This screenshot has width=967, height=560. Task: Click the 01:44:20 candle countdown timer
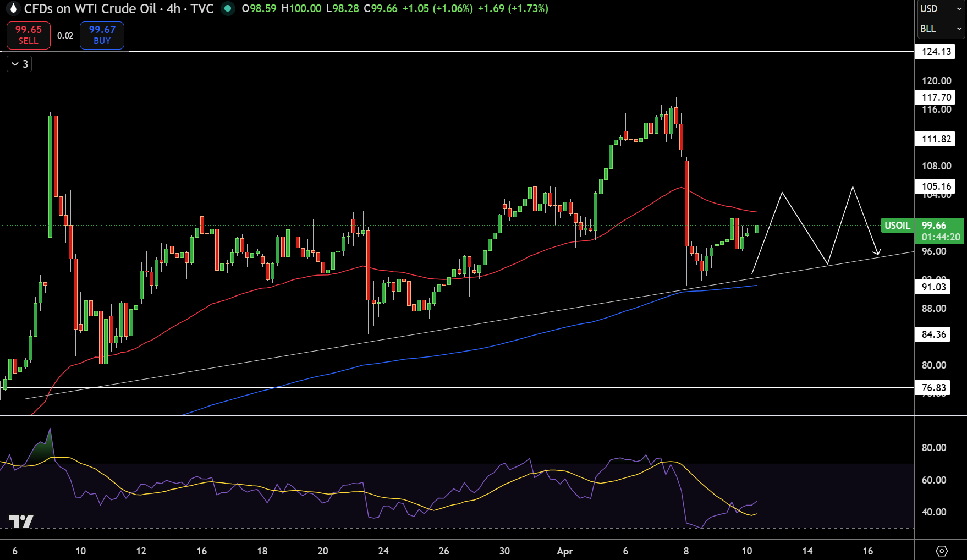pos(941,237)
